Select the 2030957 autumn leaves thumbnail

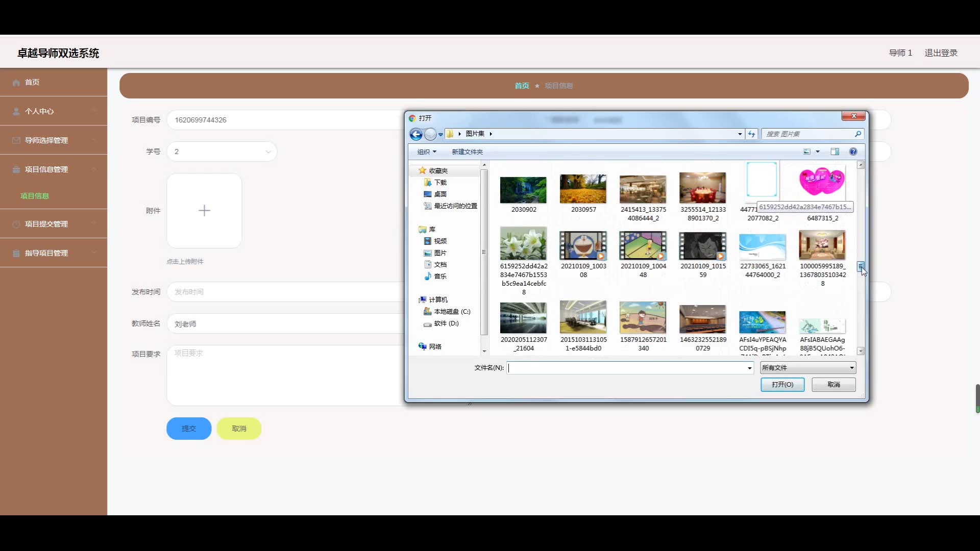(x=583, y=189)
